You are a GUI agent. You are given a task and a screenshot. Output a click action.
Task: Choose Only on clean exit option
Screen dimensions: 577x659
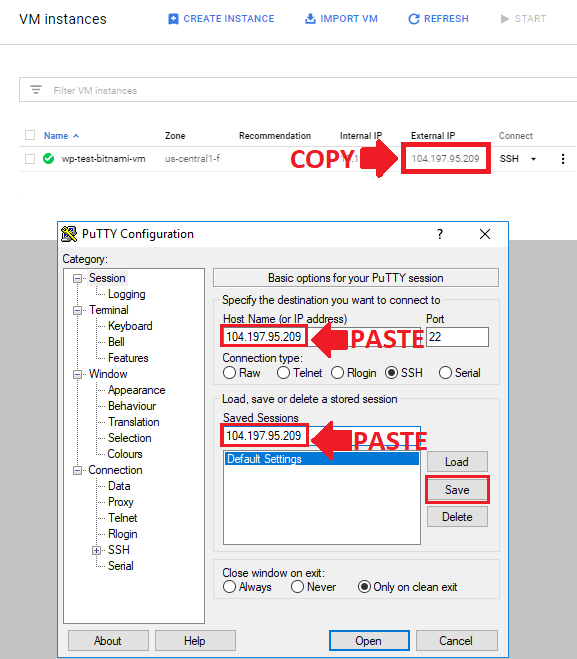[364, 587]
